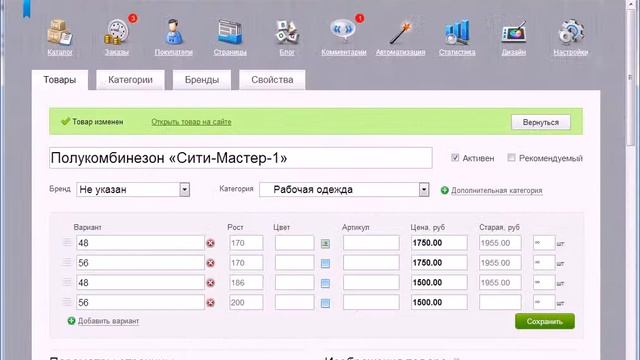Click the product name field Полукомбинезон «Сити-Мастер-1»

point(240,158)
